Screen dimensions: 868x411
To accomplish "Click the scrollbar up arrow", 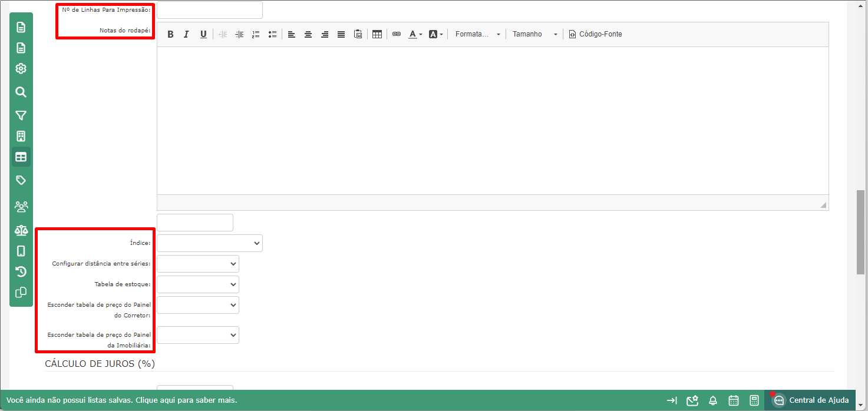I will (x=861, y=5).
